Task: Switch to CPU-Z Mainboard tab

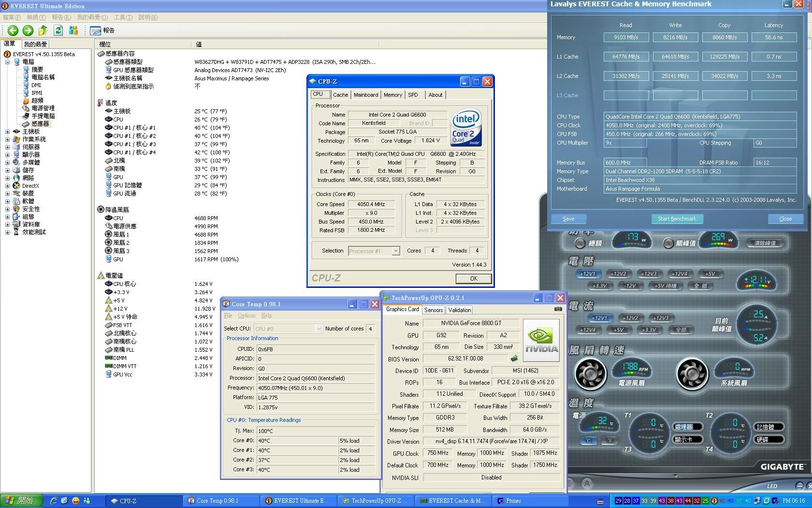Action: (x=366, y=95)
